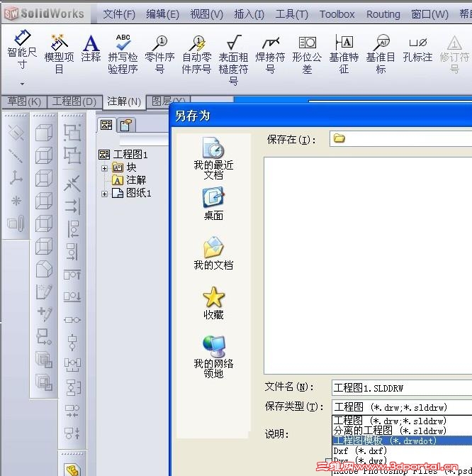This screenshot has width=472, height=476.
Task: Go to 我的最近文档 in Save As dialog
Action: pyautogui.click(x=213, y=158)
